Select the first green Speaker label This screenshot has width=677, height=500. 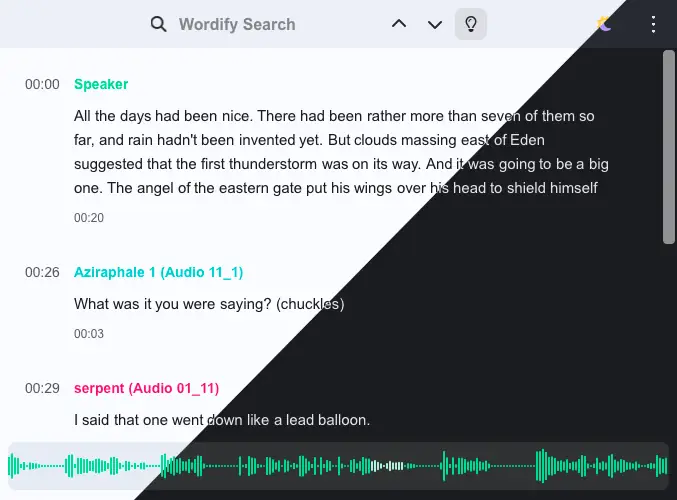[x=101, y=84]
